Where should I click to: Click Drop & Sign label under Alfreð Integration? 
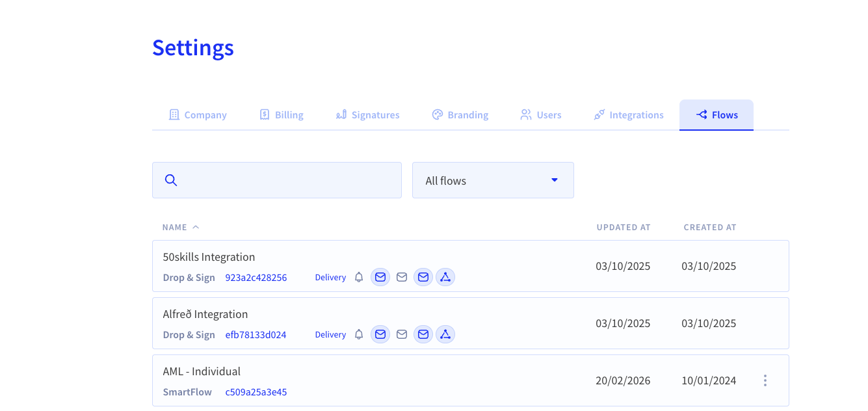click(x=189, y=335)
